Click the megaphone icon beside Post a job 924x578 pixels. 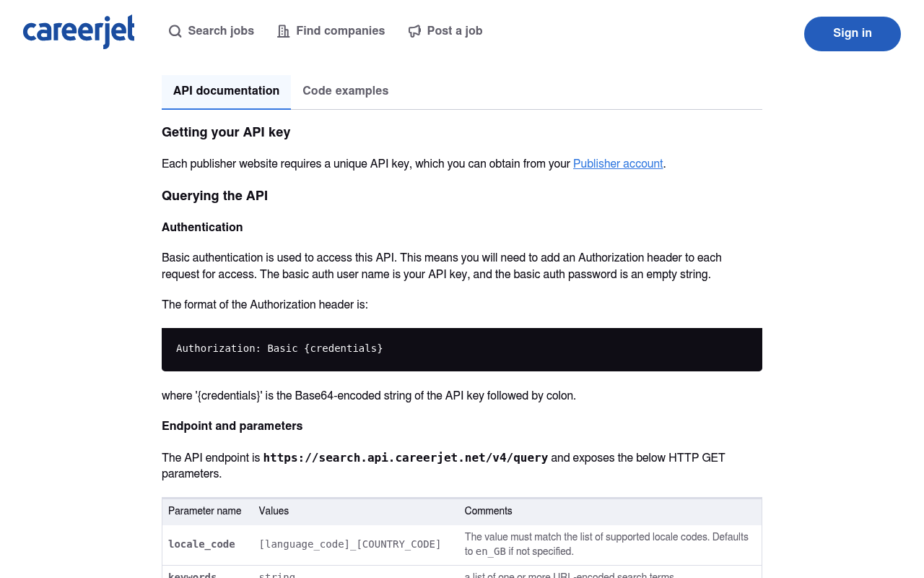[x=414, y=31]
